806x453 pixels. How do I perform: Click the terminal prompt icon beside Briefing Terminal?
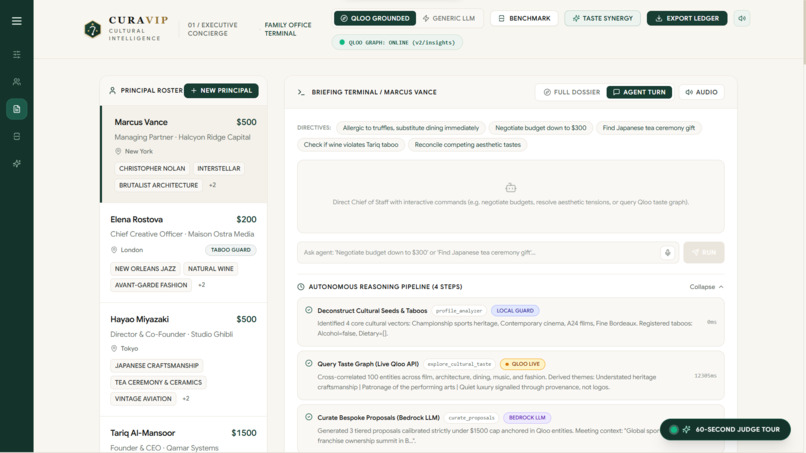[301, 92]
